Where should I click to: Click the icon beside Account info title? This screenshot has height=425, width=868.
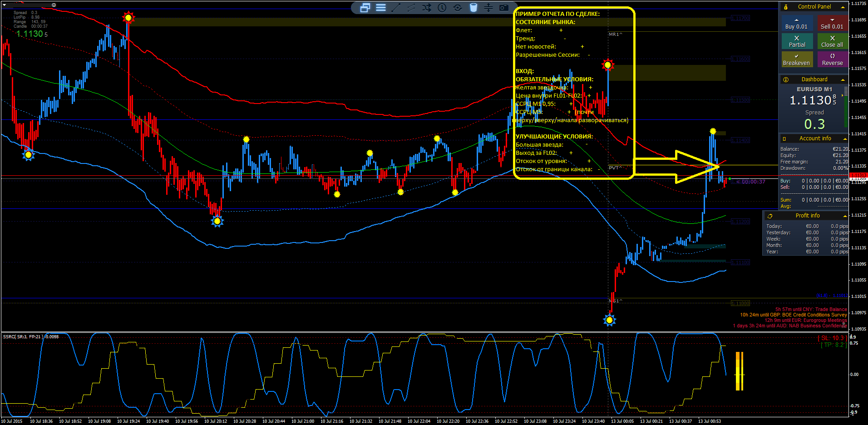tap(784, 138)
